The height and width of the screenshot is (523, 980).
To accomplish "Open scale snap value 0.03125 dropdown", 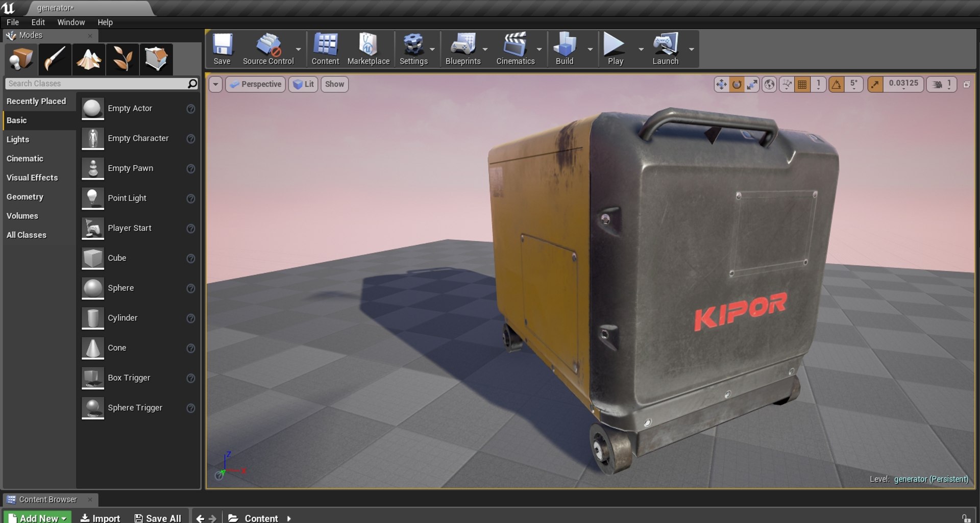I will point(903,85).
